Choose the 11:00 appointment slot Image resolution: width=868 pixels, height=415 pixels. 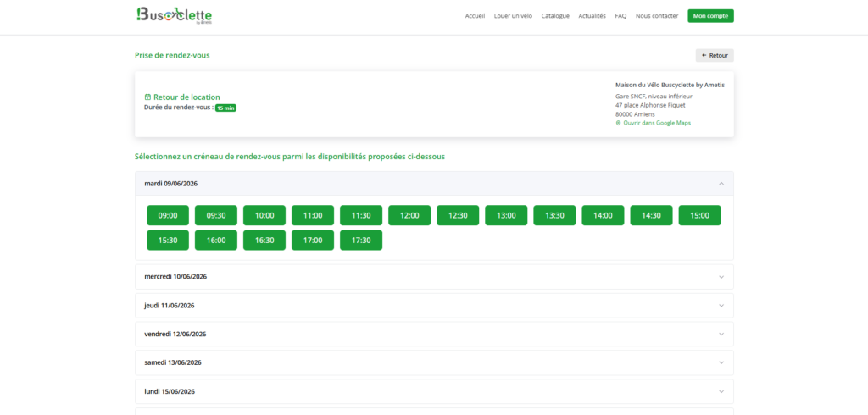coord(313,215)
